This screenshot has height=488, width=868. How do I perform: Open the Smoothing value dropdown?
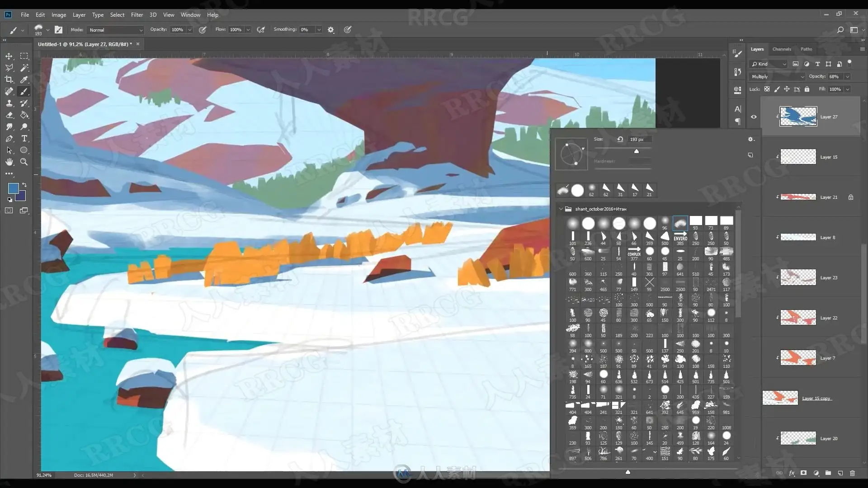[x=319, y=30]
